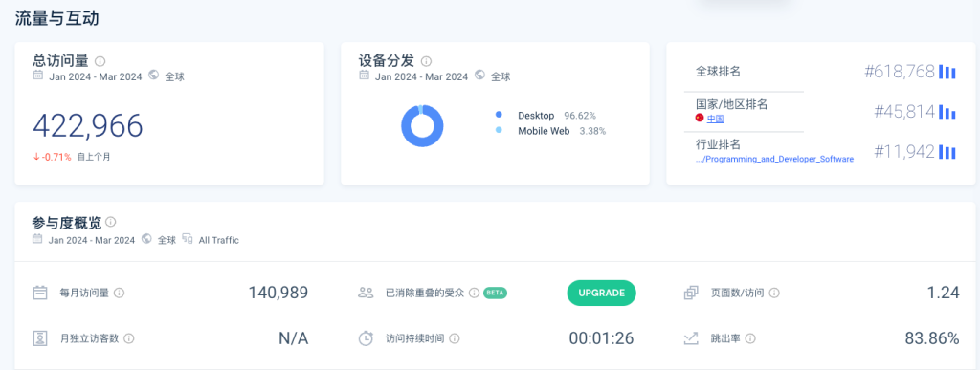Click globe icon in 总访问量 card
Screen dimensions: 980x370
point(154,76)
